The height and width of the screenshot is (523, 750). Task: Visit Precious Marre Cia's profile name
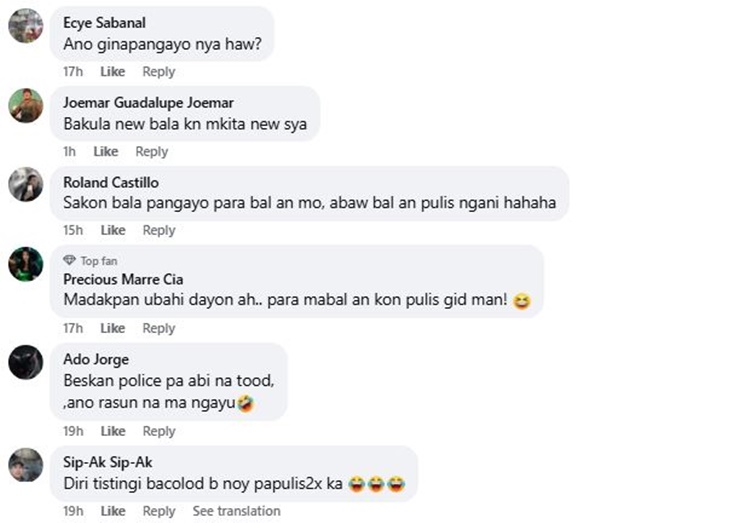click(x=123, y=279)
